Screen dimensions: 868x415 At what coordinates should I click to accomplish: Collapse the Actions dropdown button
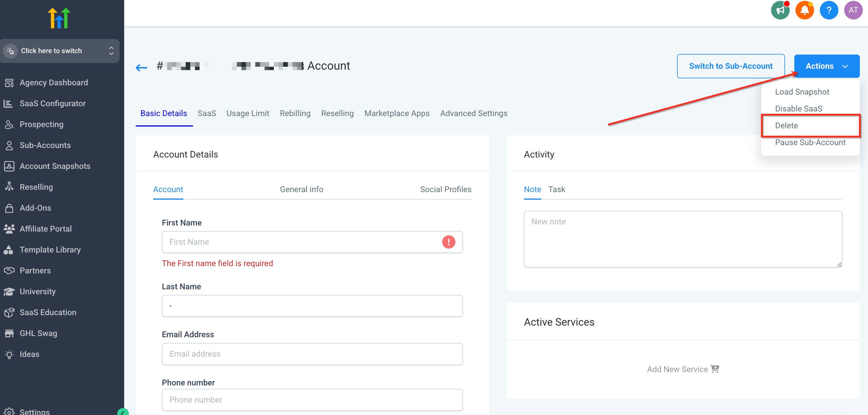coord(826,66)
